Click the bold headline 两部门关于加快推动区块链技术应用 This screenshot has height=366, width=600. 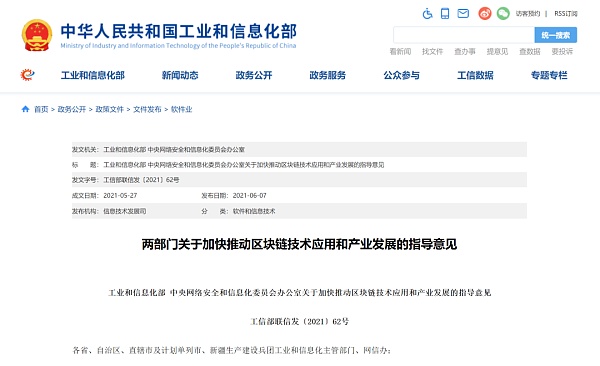pos(299,244)
